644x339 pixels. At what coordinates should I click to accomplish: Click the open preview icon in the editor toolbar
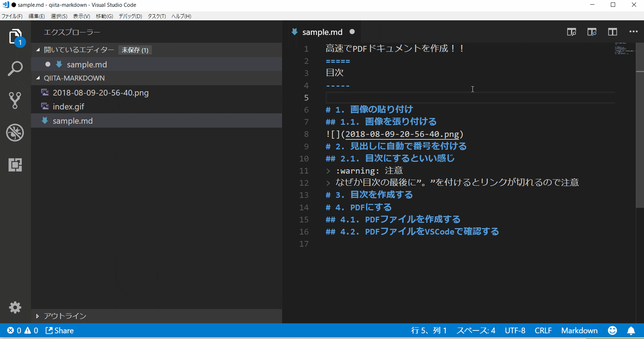click(x=572, y=32)
